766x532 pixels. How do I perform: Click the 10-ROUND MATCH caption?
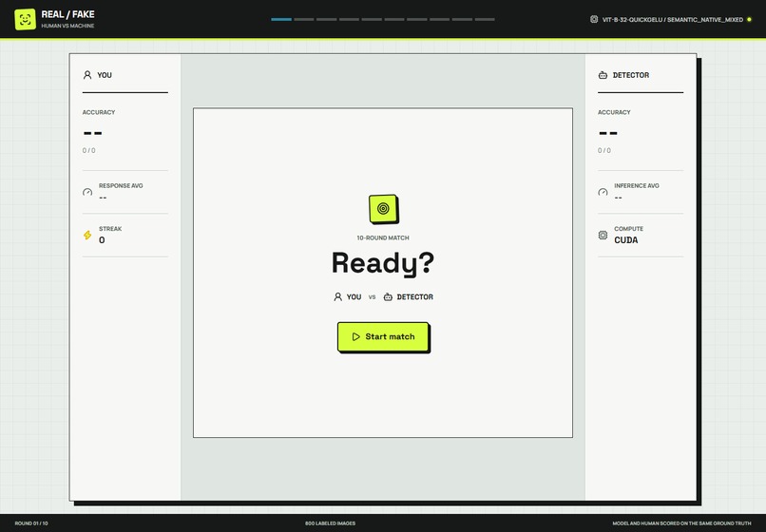[x=383, y=237]
